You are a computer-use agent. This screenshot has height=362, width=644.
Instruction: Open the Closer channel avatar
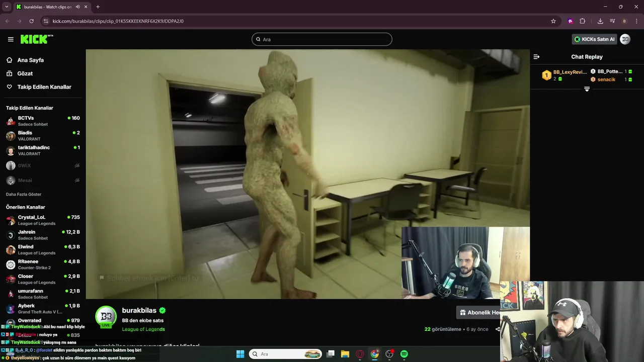coord(11,279)
